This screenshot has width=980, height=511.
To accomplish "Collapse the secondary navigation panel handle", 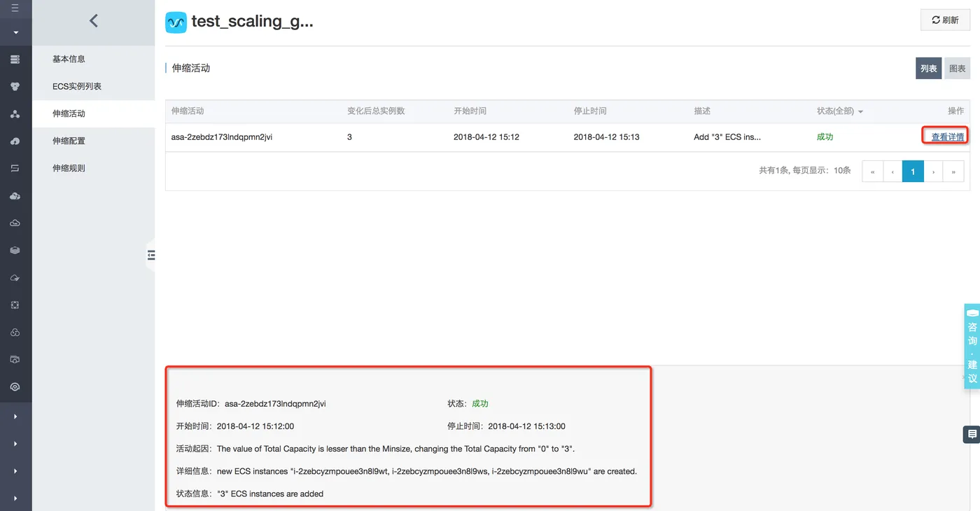I will (150, 255).
